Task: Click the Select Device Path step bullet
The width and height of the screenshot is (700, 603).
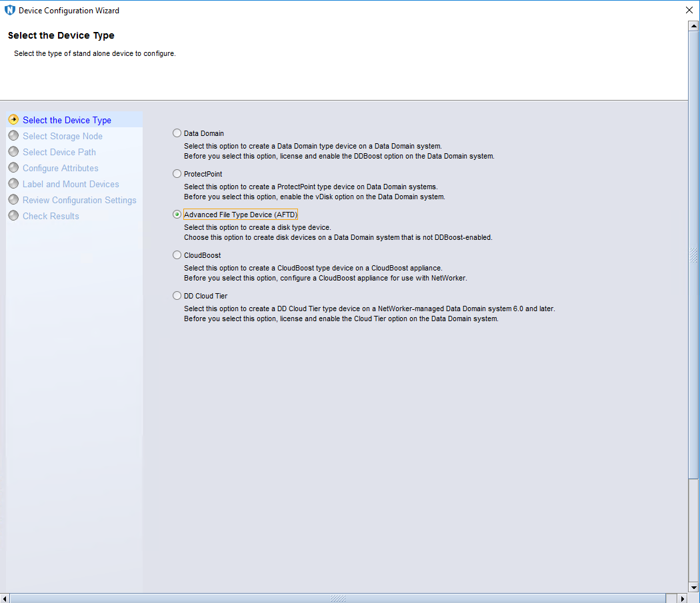Action: click(x=13, y=152)
